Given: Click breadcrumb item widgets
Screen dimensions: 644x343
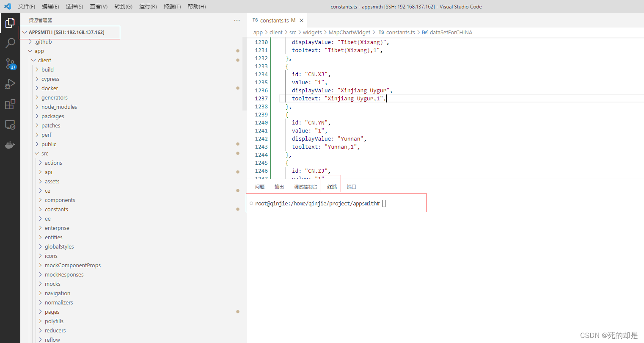Looking at the screenshot, I should coord(312,32).
